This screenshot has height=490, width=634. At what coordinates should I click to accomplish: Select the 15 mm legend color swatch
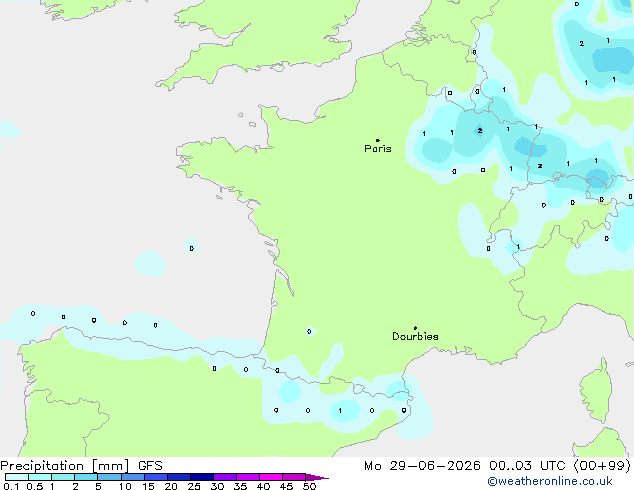(x=156, y=477)
